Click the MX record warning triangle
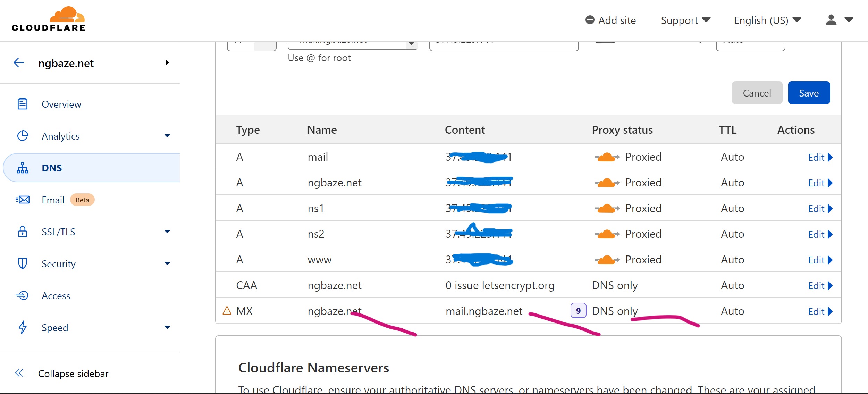 227,310
